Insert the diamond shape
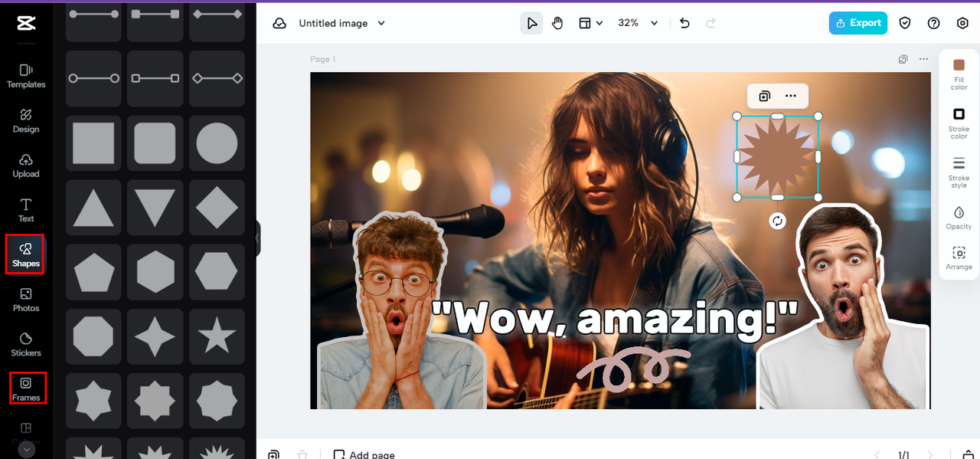This screenshot has width=980, height=459. pos(217,208)
